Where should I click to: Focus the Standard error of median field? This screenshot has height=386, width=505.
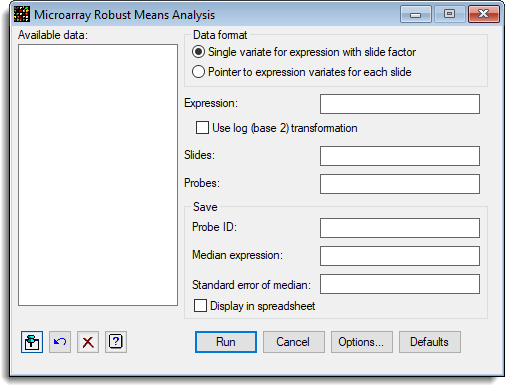pos(400,284)
